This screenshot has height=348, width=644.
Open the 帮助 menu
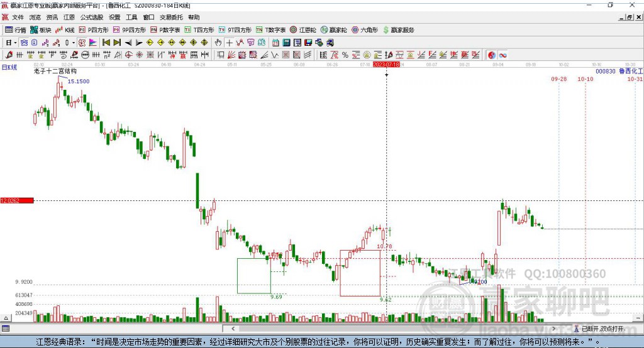pos(194,17)
